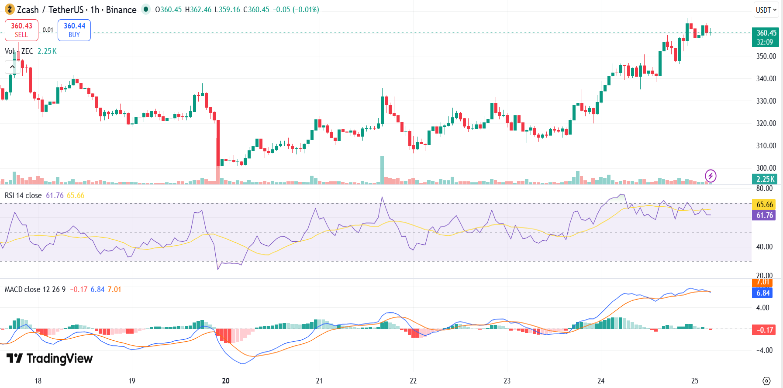Image resolution: width=783 pixels, height=388 pixels.
Task: Click the 340.00 price axis label
Action: (x=766, y=78)
